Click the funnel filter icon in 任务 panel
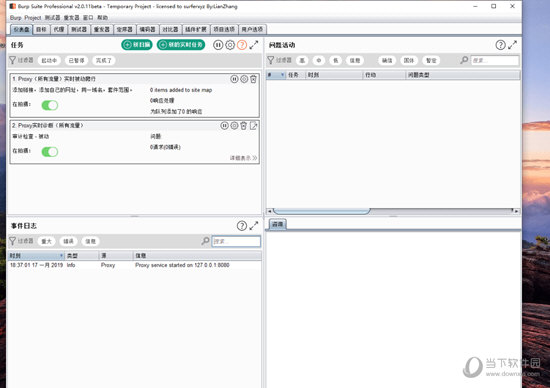 point(12,60)
